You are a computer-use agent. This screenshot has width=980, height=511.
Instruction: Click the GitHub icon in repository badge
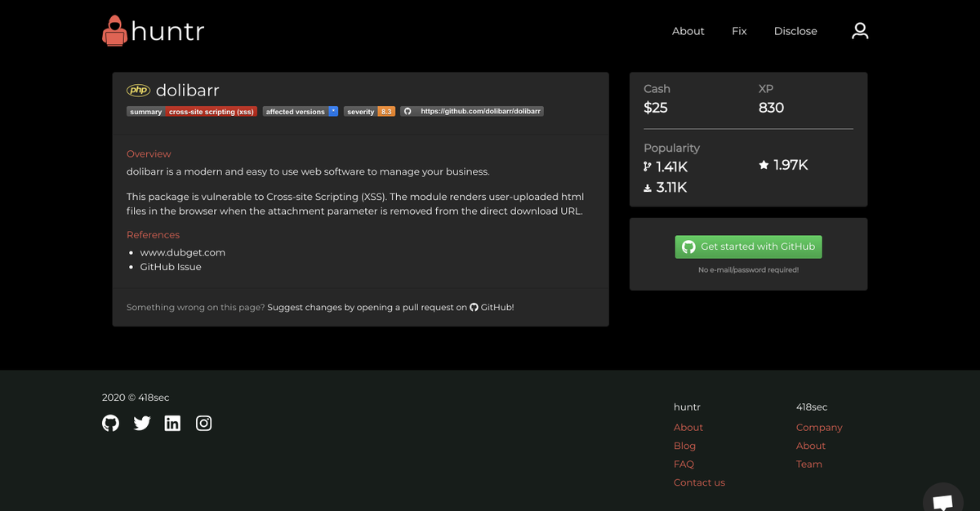point(407,111)
